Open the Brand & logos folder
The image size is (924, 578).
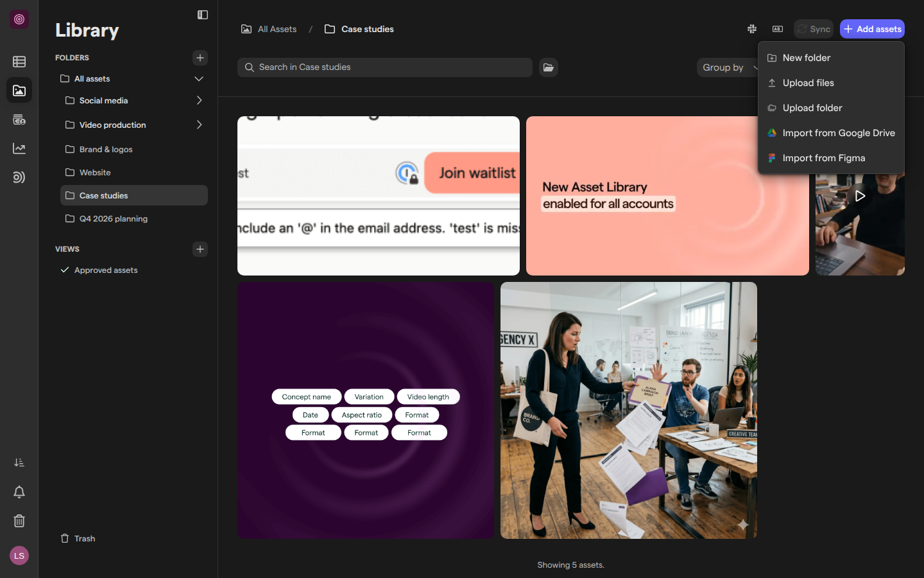[134, 149]
